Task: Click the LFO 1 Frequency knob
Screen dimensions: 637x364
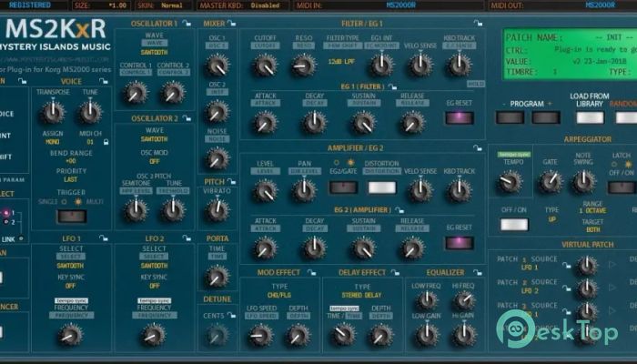Action: pyautogui.click(x=69, y=334)
